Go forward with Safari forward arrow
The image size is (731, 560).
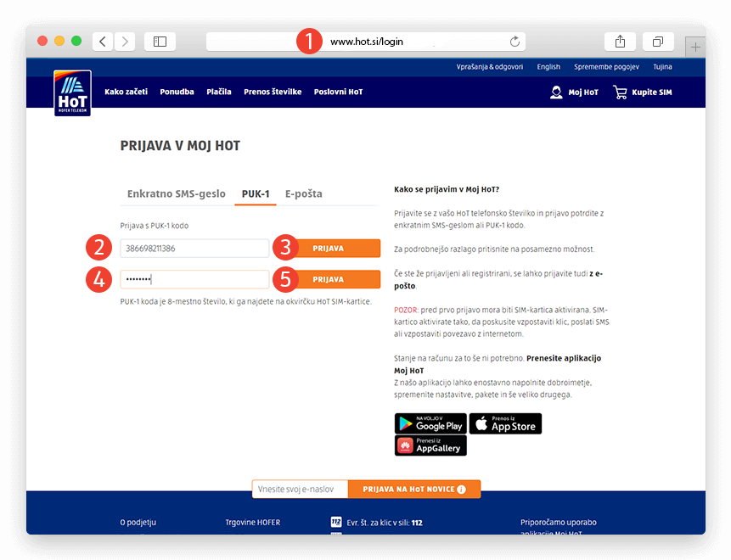pyautogui.click(x=125, y=42)
